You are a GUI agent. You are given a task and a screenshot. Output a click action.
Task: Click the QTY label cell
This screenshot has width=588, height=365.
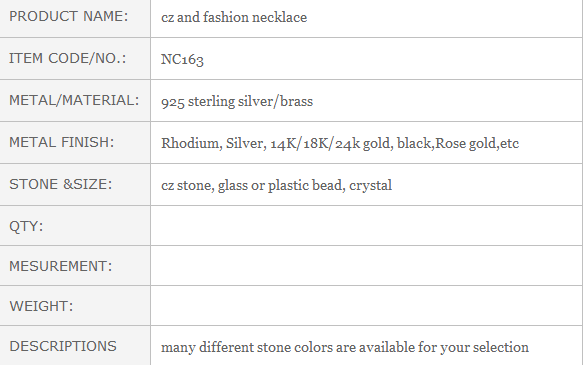(75, 226)
